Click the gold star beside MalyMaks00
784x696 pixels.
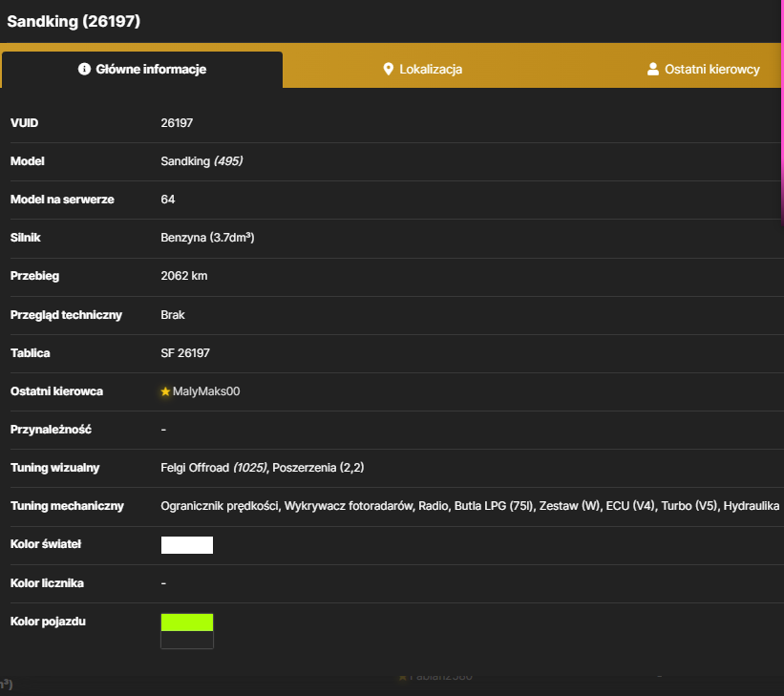coord(165,391)
